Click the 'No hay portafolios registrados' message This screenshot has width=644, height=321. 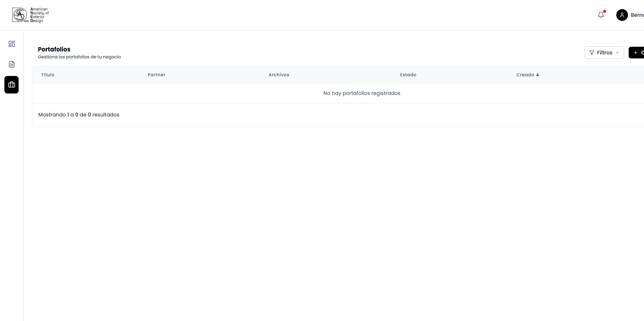pyautogui.click(x=362, y=93)
